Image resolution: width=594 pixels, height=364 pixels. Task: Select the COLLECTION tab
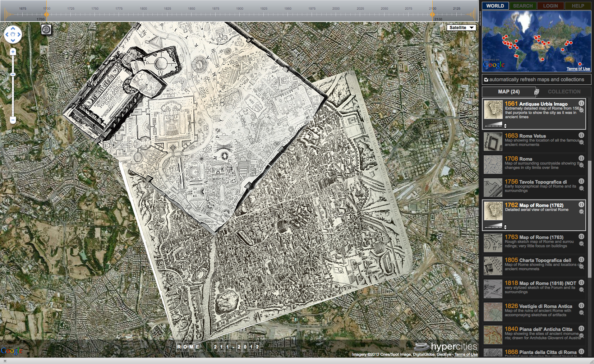tap(564, 92)
